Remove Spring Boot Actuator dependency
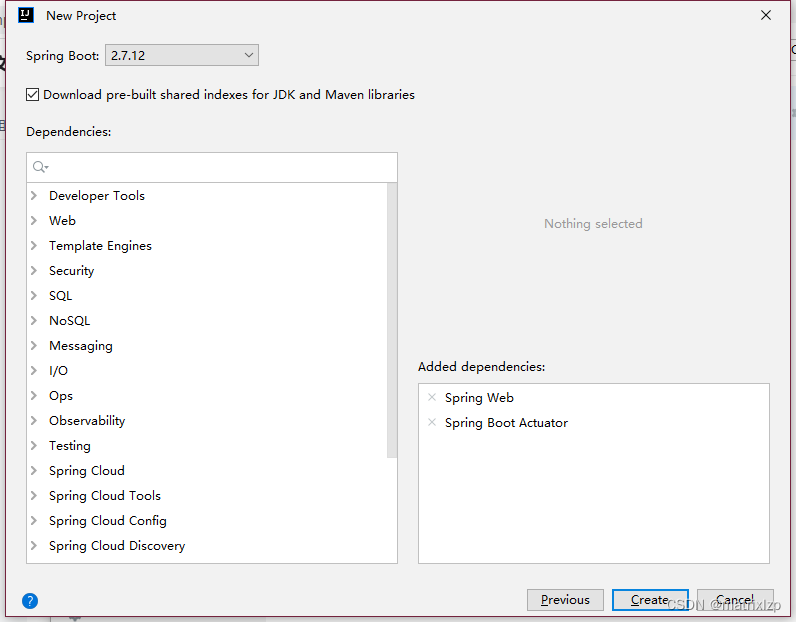The width and height of the screenshot is (796, 622). [x=432, y=422]
